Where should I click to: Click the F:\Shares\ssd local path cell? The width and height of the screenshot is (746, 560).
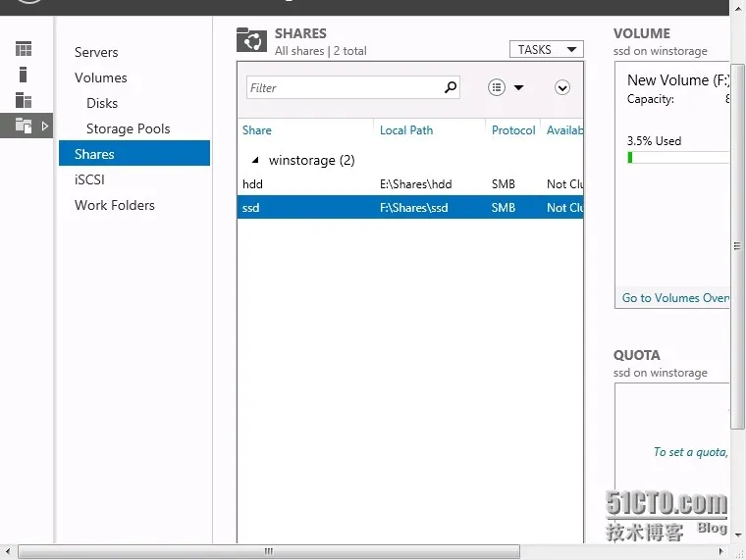414,208
